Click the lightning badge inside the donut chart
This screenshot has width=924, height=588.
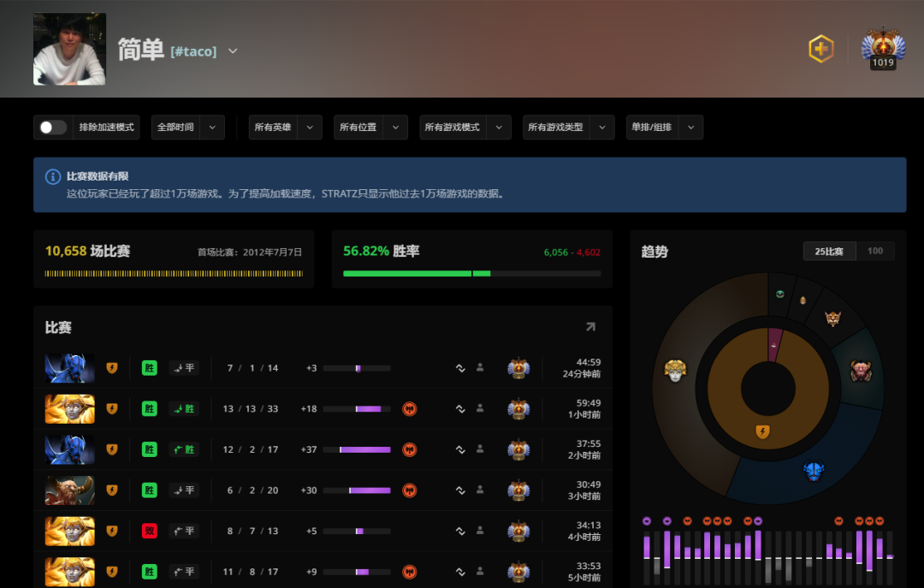tap(762, 431)
